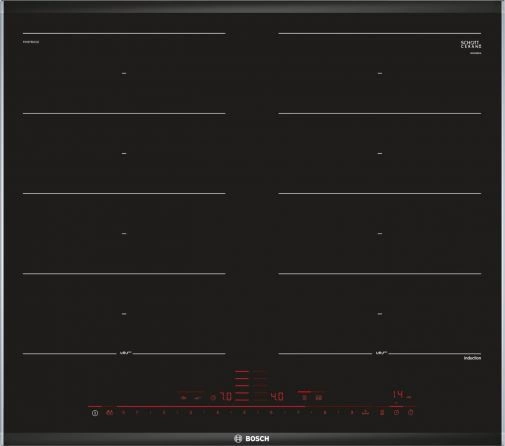
Task: Toggle right flex zone marker
Action: (381, 353)
